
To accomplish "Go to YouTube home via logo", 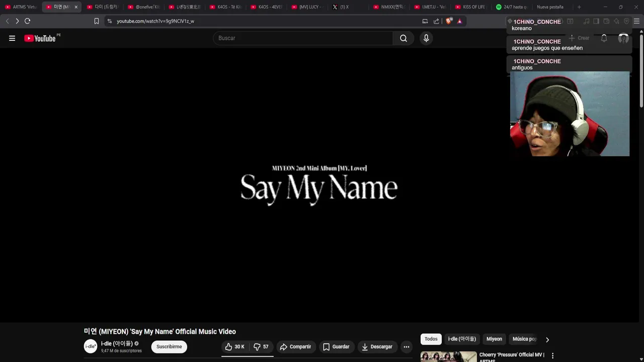I will click(40, 38).
